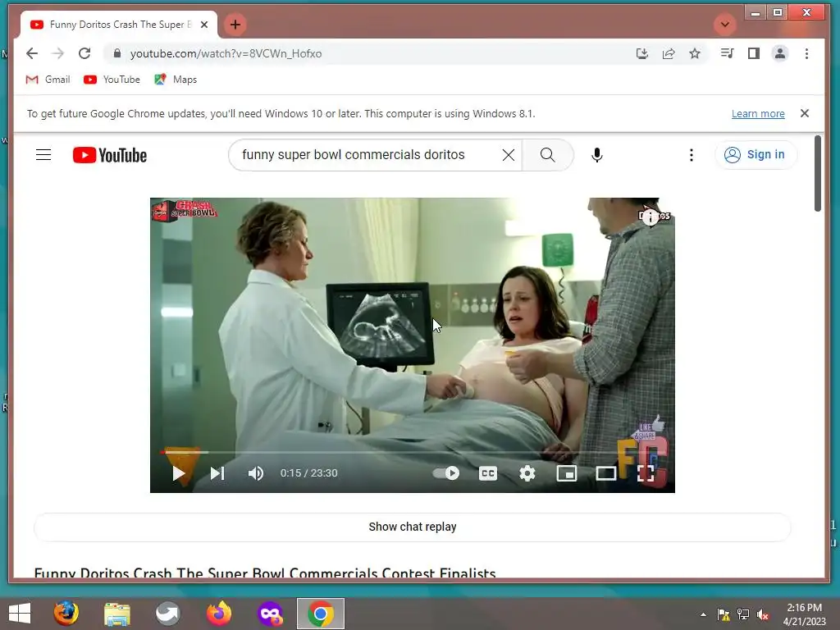Bookmark this tab with star

point(694,53)
